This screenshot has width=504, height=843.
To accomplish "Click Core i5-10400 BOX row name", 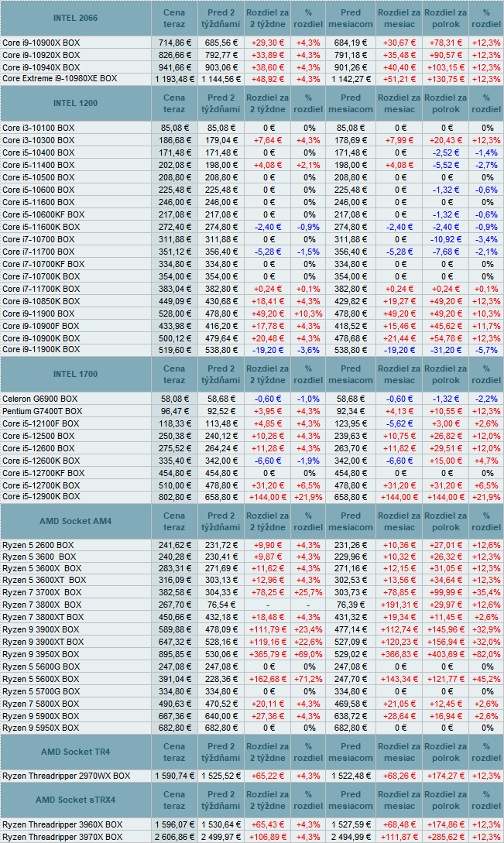I will pos(38,152).
